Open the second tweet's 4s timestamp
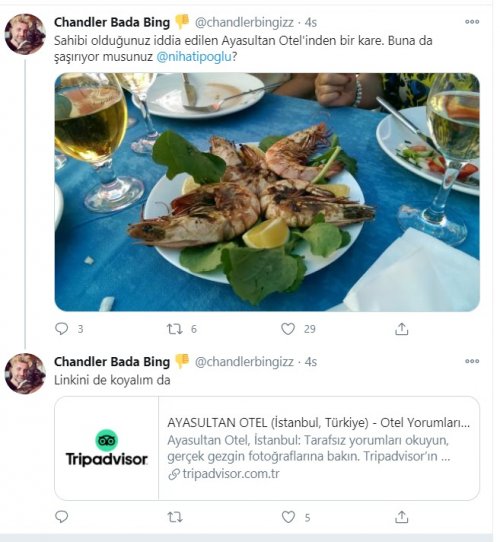The height and width of the screenshot is (542, 500). tap(311, 362)
